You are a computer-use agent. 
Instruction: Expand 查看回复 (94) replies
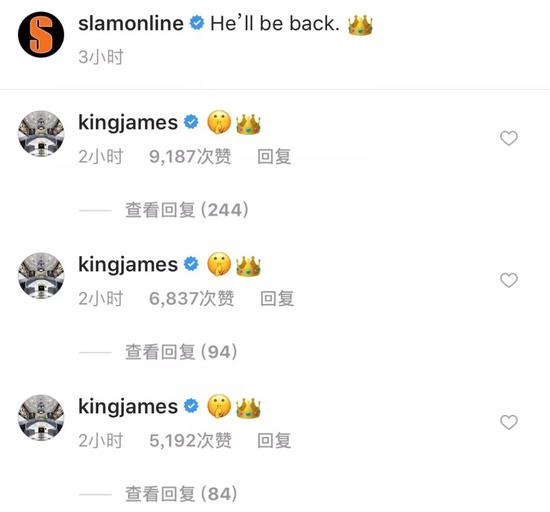[x=181, y=352]
